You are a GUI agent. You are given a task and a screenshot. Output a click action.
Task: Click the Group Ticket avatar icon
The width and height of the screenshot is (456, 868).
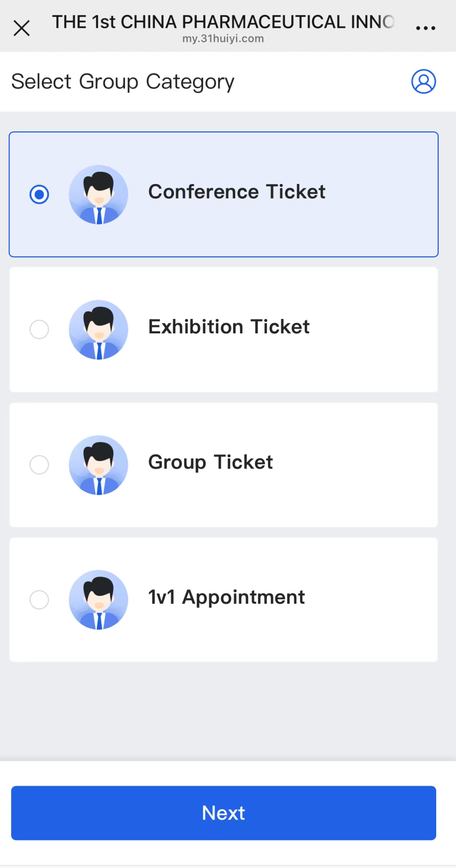(x=99, y=465)
